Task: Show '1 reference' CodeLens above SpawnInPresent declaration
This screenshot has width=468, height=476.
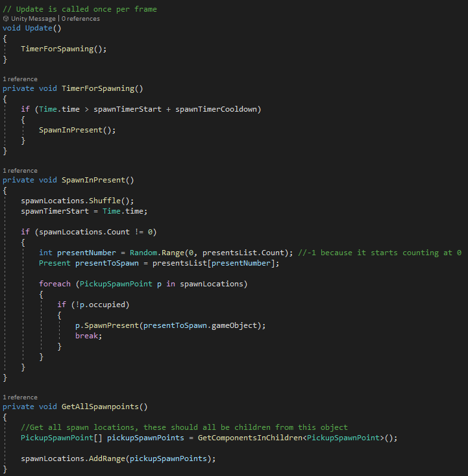Action: pos(20,171)
